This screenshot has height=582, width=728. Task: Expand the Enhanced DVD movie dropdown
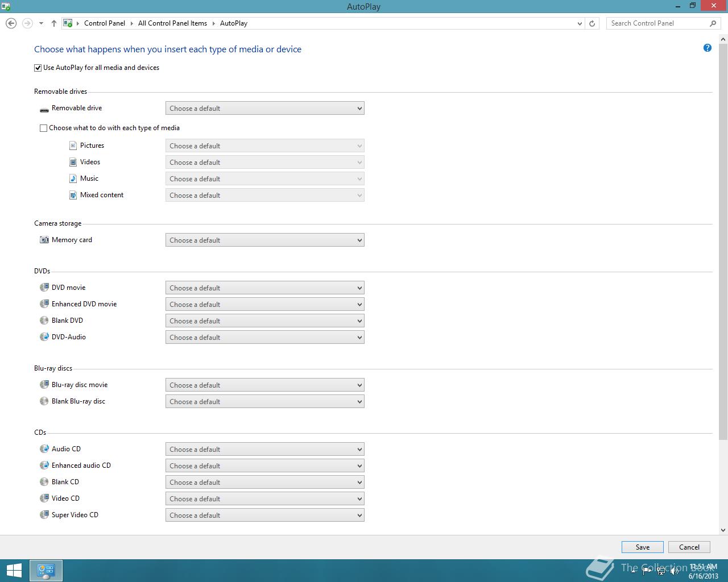click(265, 304)
